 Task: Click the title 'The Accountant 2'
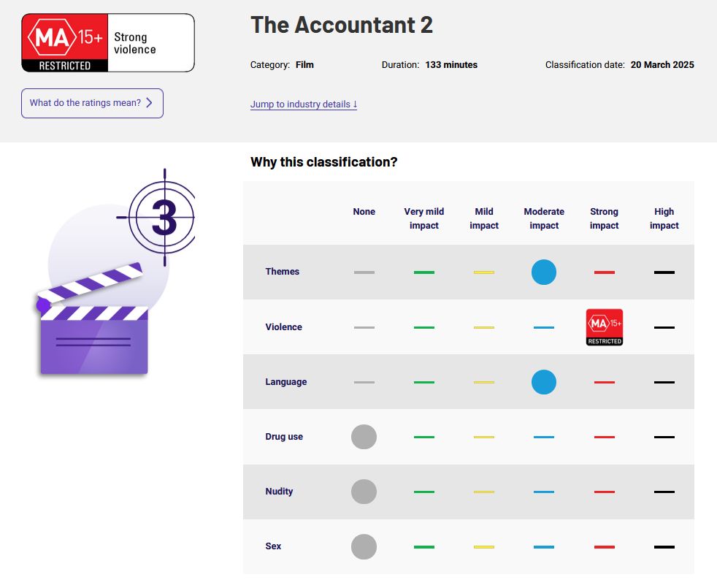(342, 25)
